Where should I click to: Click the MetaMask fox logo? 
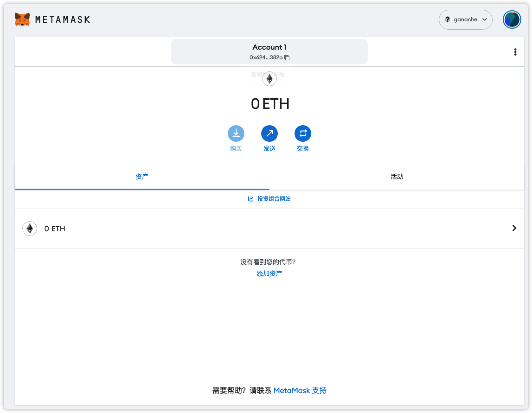point(22,19)
